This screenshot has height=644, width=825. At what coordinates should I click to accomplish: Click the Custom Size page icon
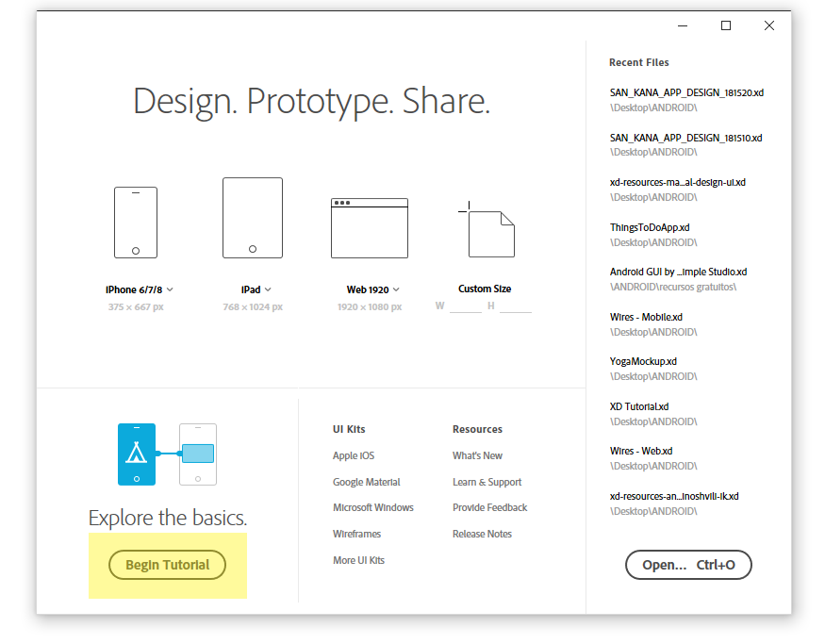pos(490,231)
